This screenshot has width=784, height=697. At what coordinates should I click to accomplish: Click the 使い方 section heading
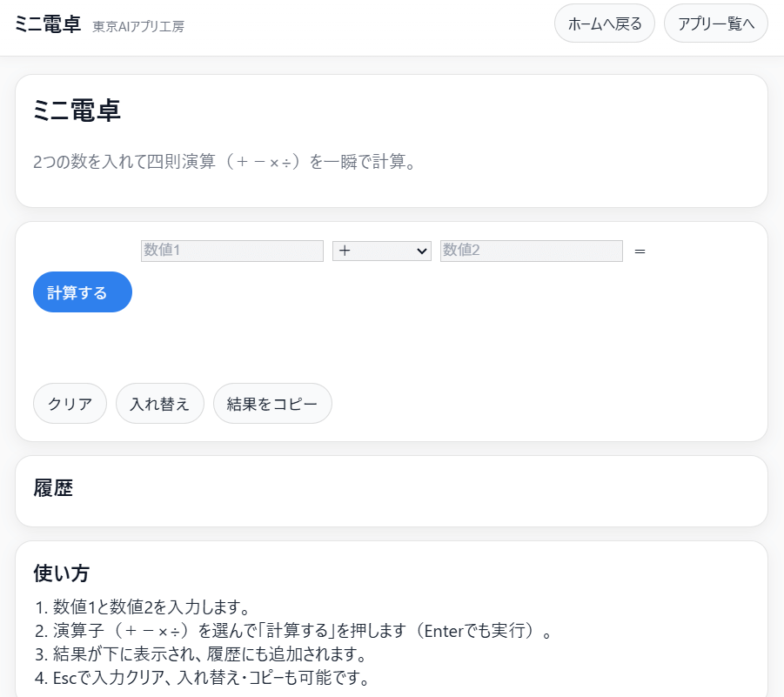coord(61,573)
